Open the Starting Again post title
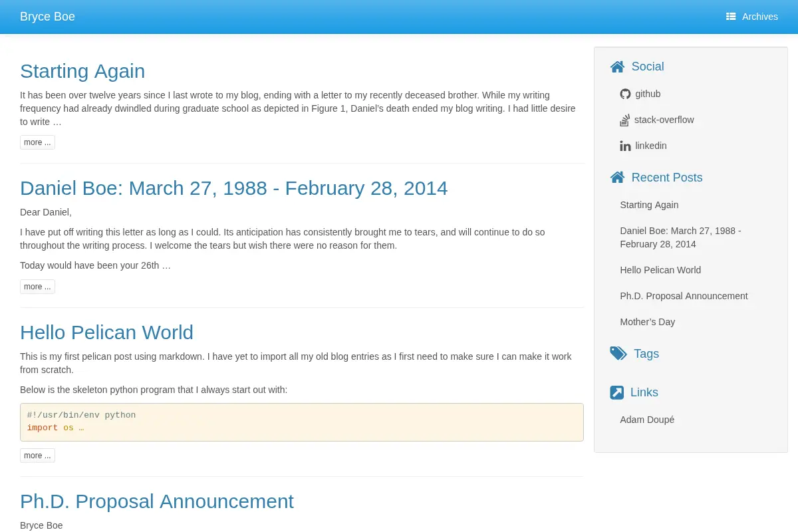798x532 pixels. pos(82,71)
